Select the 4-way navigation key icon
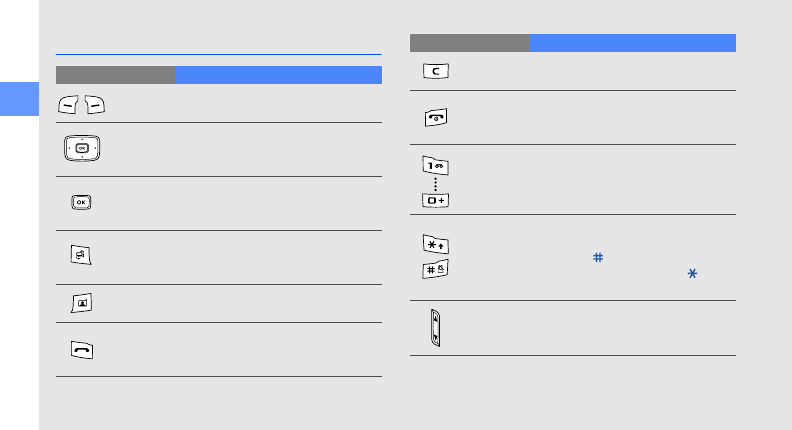Screen dimensions: 792x430 [82, 150]
